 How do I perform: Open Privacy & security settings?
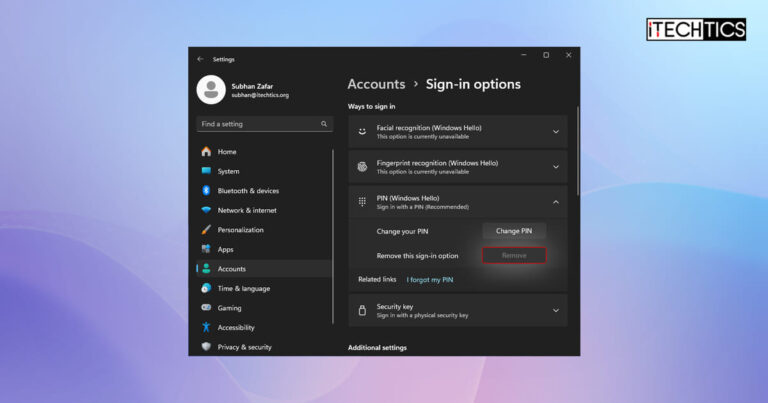264,347
